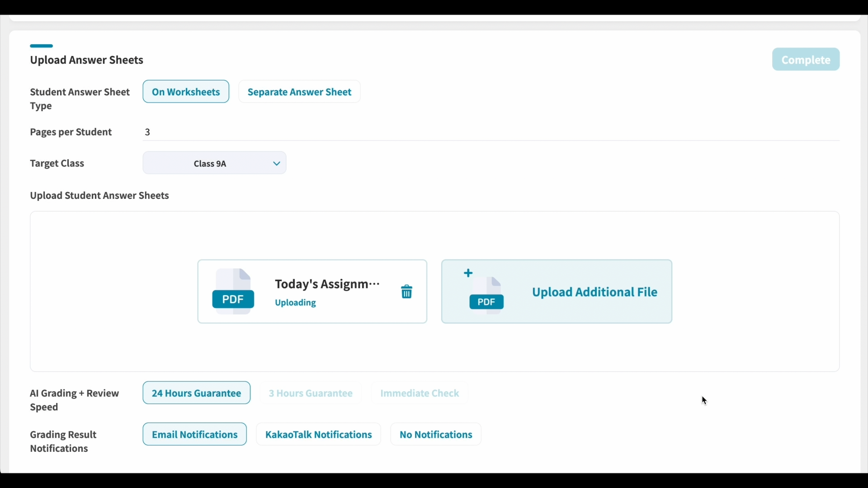Enable KakaoTalk Notifications
This screenshot has height=488, width=868.
pos(319,435)
